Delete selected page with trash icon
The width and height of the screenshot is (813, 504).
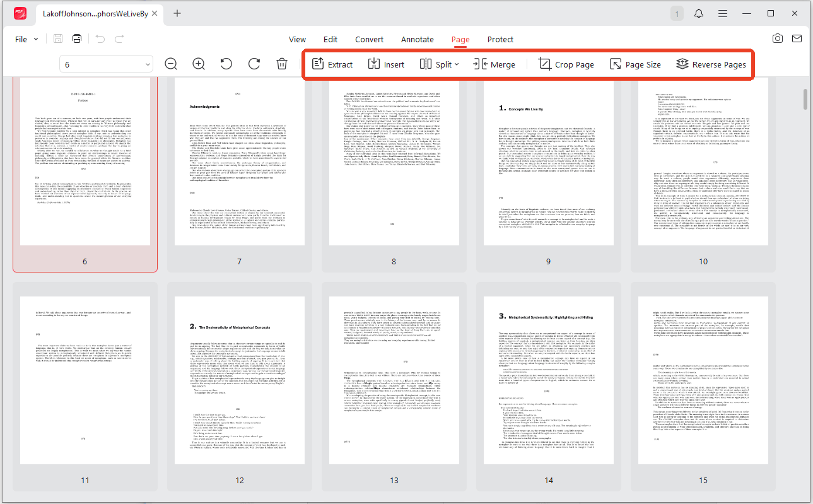[282, 64]
